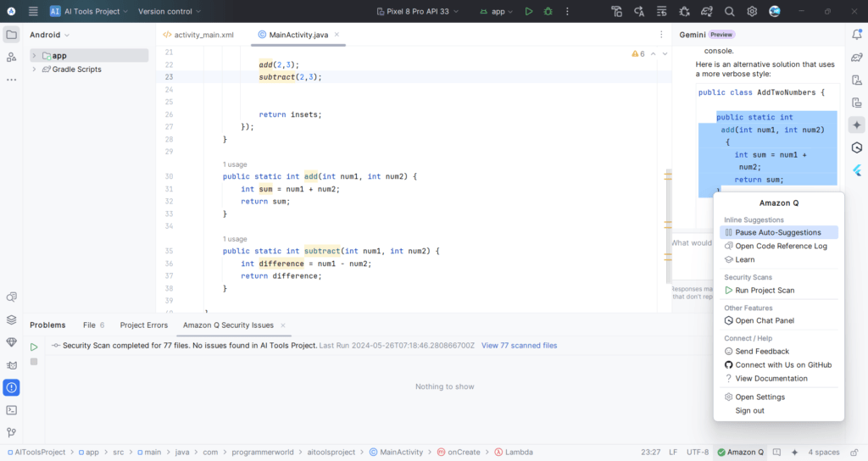This screenshot has width=868, height=461.
Task: Open Version control dropdown
Action: tap(170, 11)
